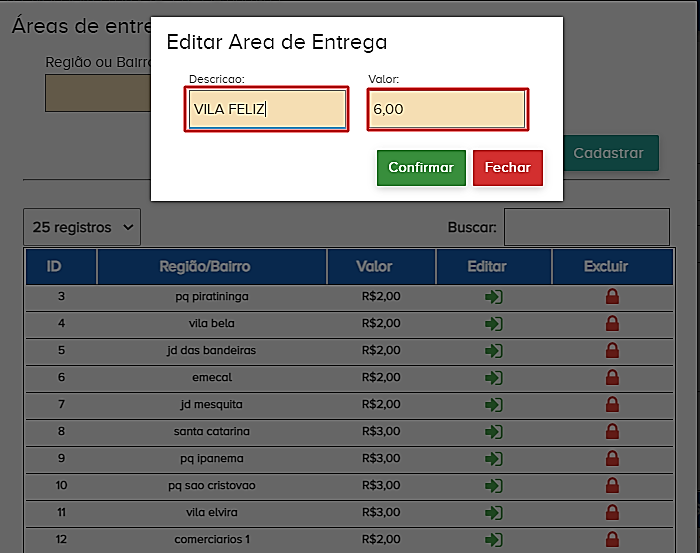The height and width of the screenshot is (553, 700).
Task: Click delete lock for pq ipanema
Action: pos(612,459)
